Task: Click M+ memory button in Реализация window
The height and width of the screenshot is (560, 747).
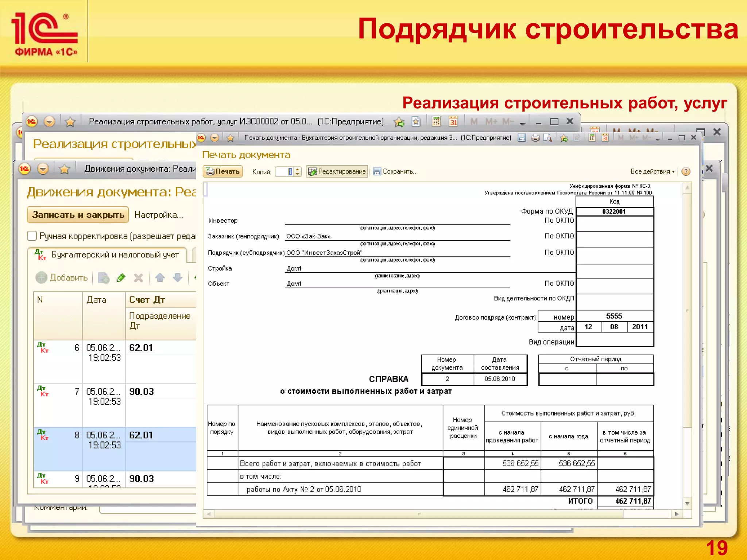Action: click(x=491, y=121)
